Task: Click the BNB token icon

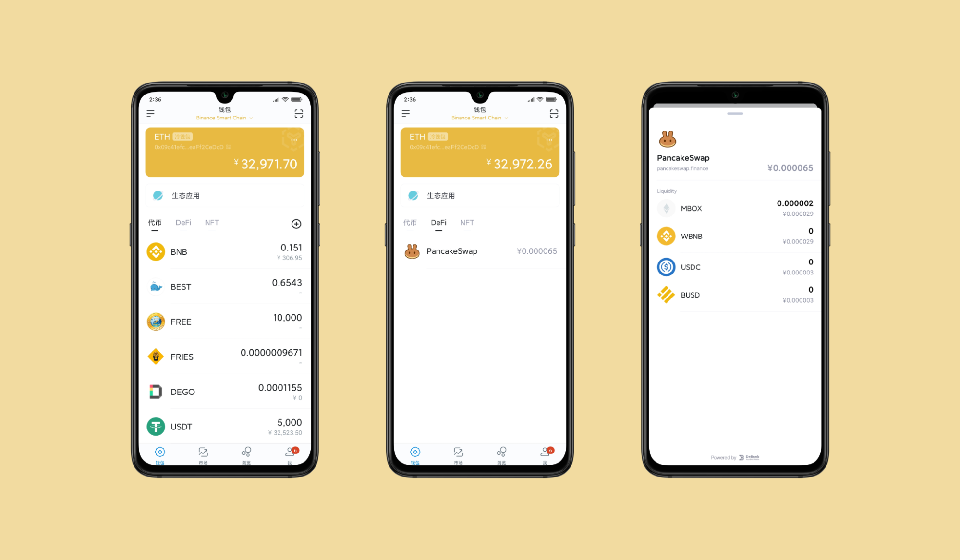Action: coord(154,251)
